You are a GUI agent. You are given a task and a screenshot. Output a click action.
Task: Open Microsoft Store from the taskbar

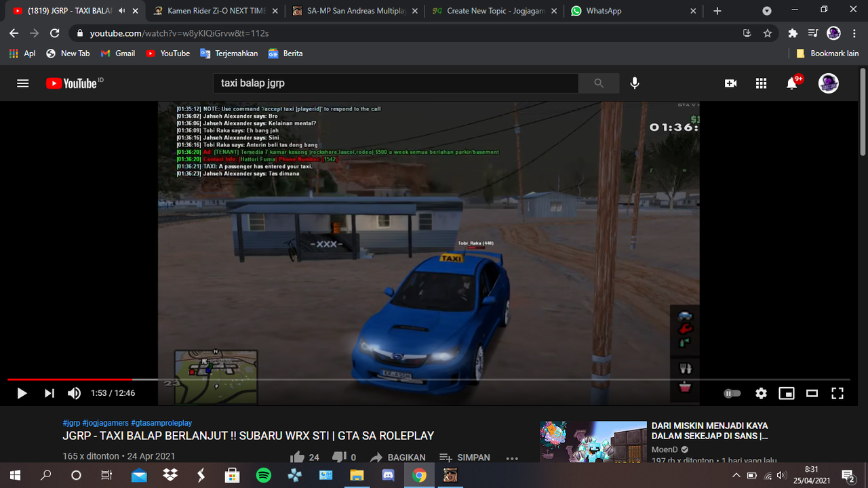[x=233, y=475]
